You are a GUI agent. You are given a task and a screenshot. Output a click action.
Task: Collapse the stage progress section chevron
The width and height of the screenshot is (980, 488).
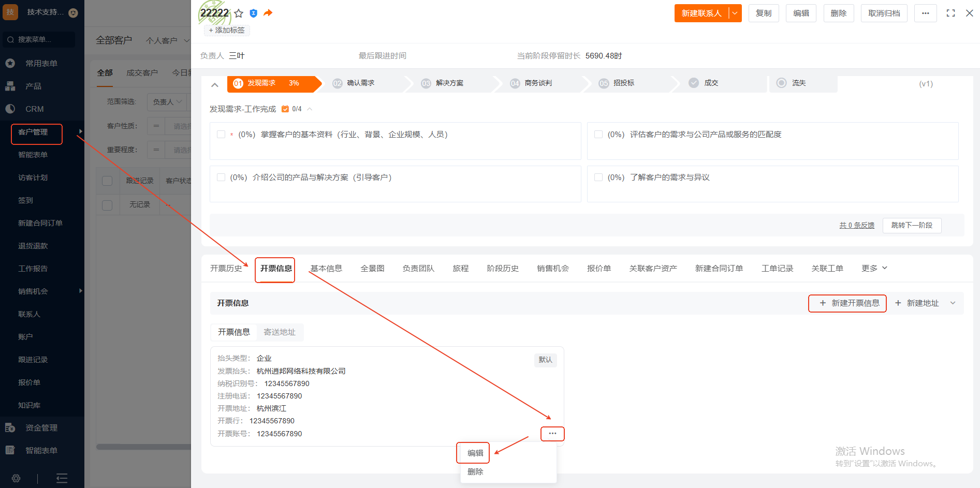215,84
